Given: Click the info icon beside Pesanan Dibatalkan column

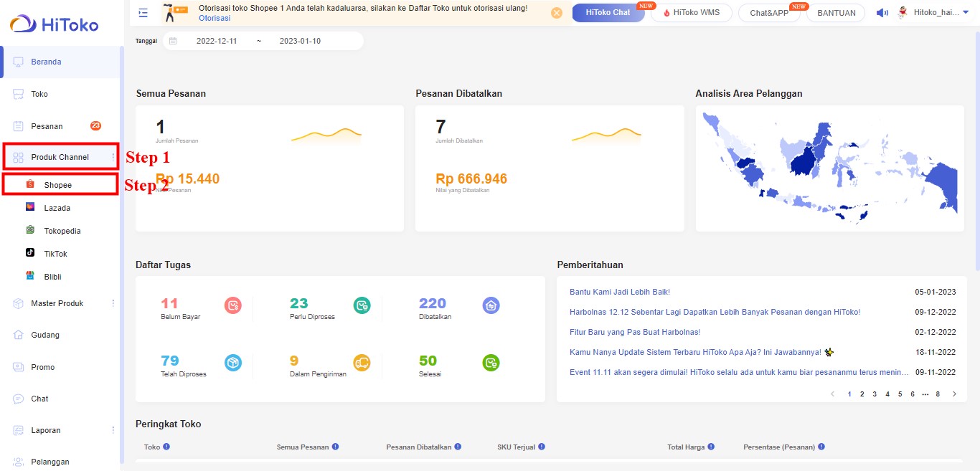Looking at the screenshot, I should click(x=458, y=447).
